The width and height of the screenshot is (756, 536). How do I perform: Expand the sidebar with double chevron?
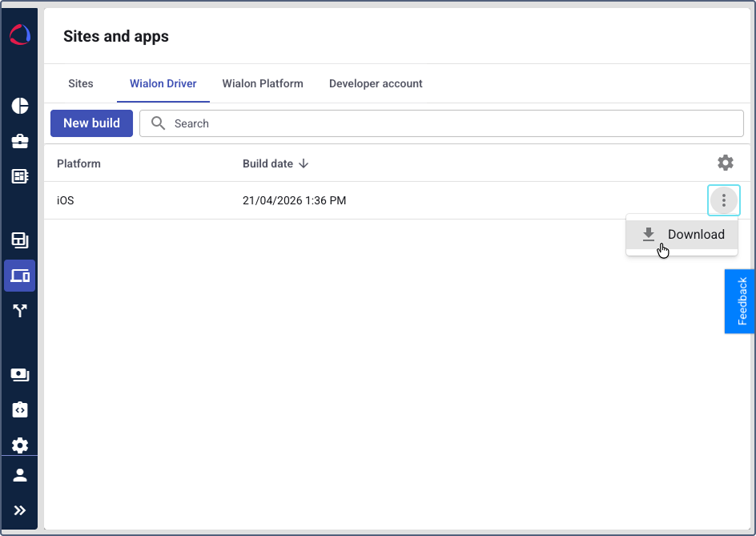pyautogui.click(x=20, y=510)
